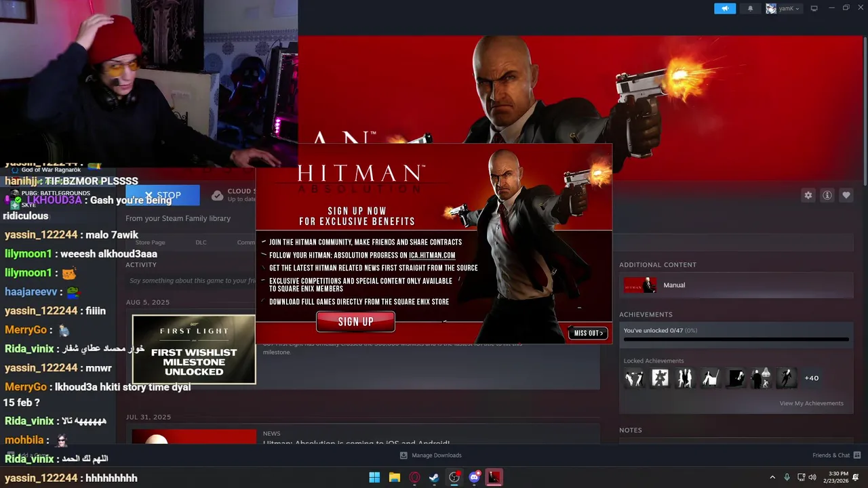Open the ica.hitman.com link
The image size is (868, 488).
pos(432,256)
